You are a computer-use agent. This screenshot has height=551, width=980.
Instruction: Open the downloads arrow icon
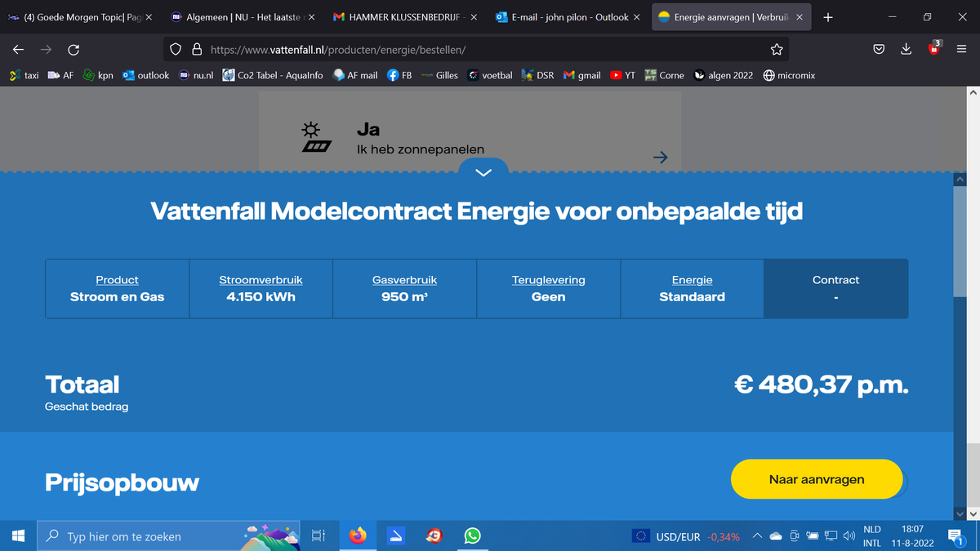coord(906,50)
